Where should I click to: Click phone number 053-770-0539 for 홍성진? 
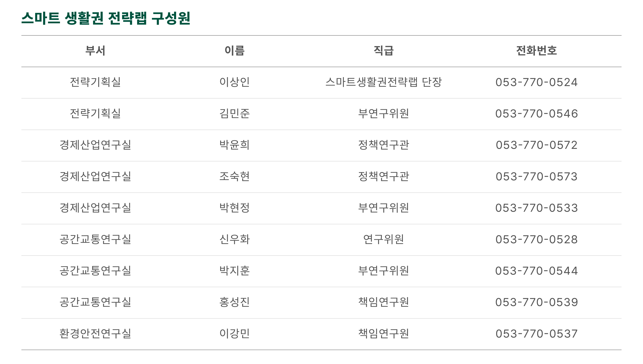(x=536, y=302)
